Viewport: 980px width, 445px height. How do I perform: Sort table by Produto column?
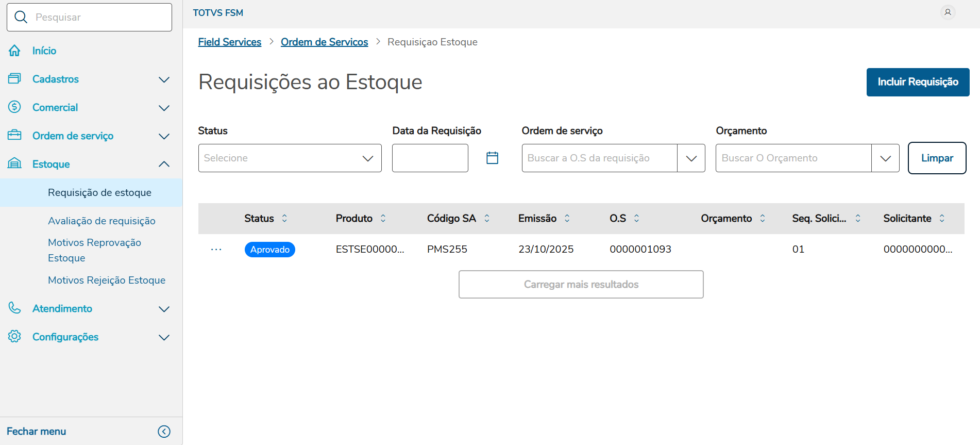(383, 219)
